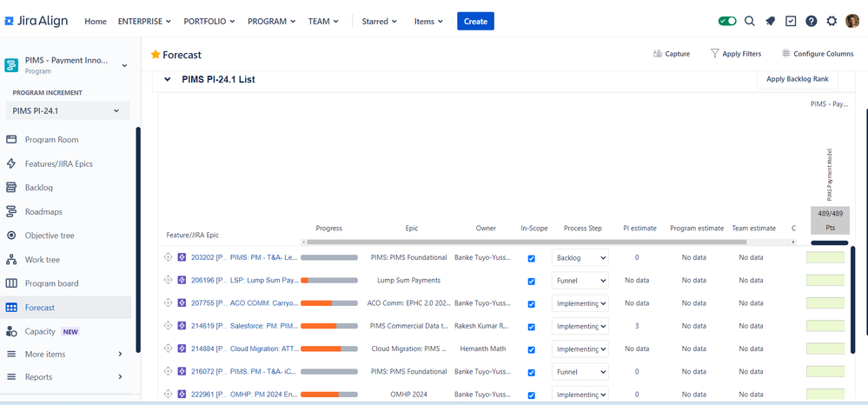
Task: Click the Capacity sidebar icon
Action: click(11, 331)
